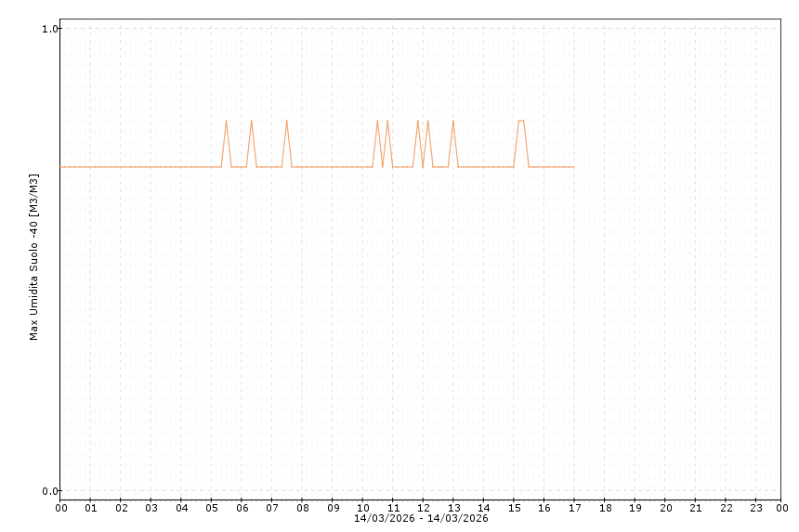The height and width of the screenshot is (532, 799).
Task: Select hour 08 on the x-axis
Action: (x=302, y=508)
